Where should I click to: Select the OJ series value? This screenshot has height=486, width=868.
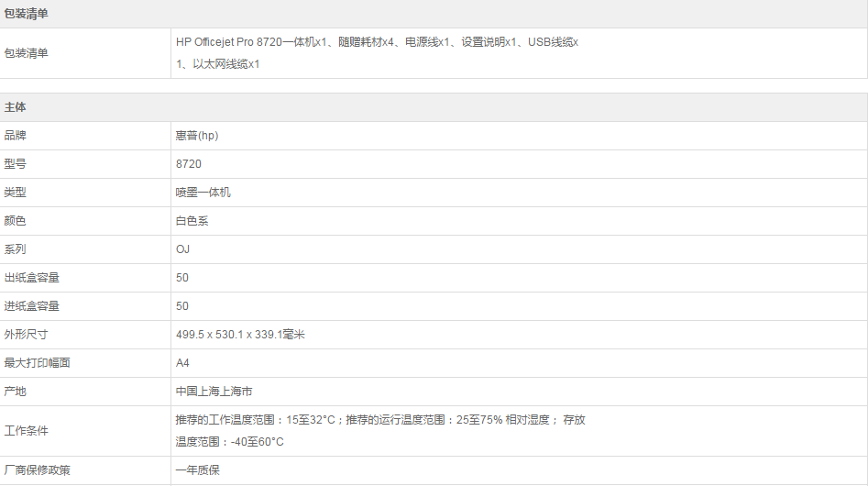tap(182, 249)
